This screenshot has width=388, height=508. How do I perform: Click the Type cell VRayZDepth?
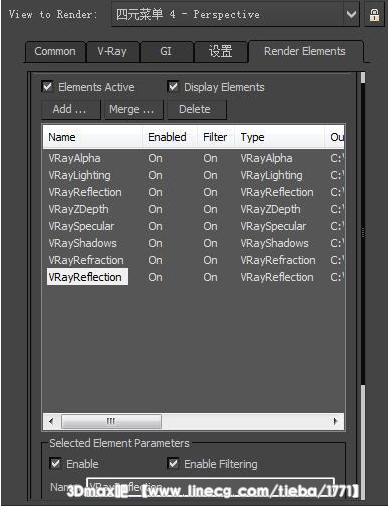270,209
